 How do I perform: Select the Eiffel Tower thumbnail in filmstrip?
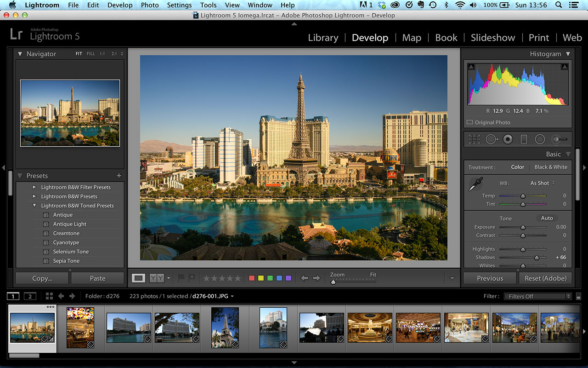pos(225,328)
